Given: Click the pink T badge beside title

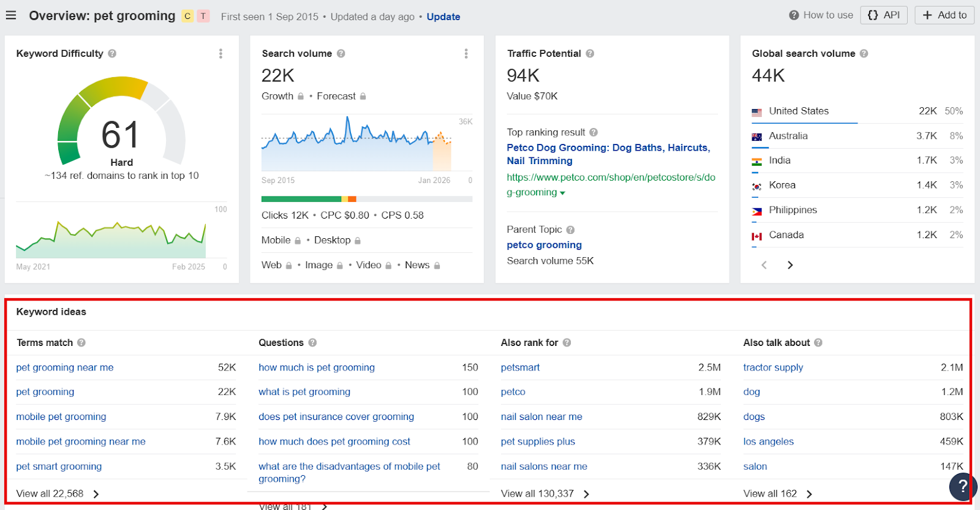Looking at the screenshot, I should click(x=203, y=16).
